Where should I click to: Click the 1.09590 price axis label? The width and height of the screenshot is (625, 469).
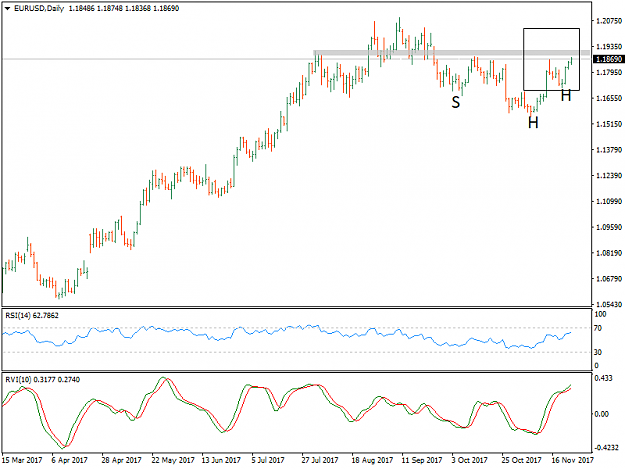pyautogui.click(x=609, y=227)
